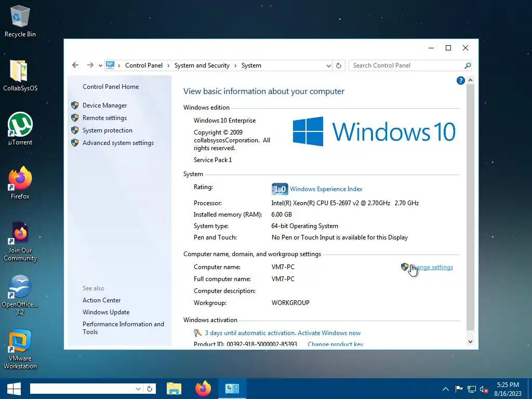Open System protection link
Viewport: 532px width, 399px height.
click(x=107, y=130)
